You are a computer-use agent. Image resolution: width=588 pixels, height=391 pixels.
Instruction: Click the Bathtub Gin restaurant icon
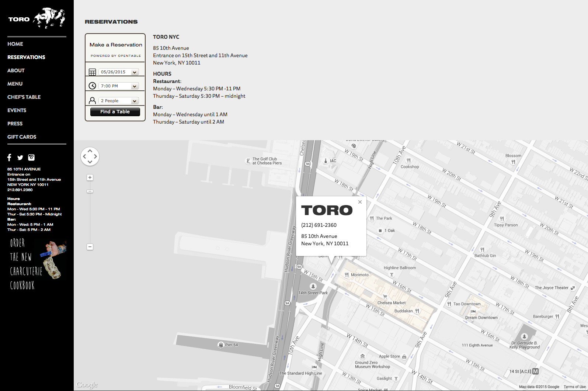(x=482, y=250)
